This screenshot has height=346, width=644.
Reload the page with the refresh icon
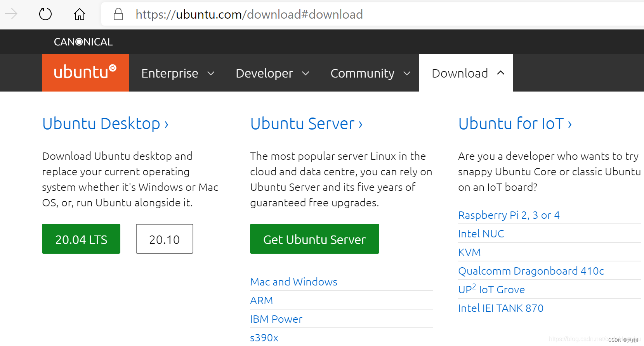coord(45,14)
